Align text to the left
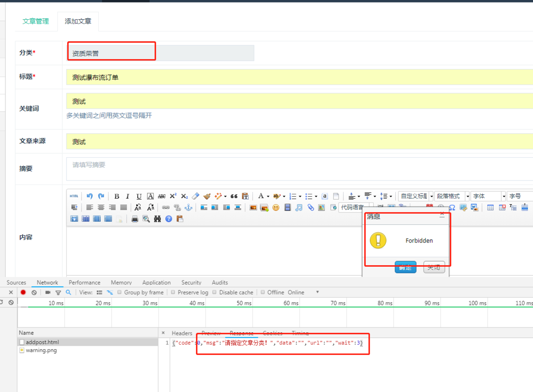The width and height of the screenshot is (533, 392). [x=89, y=207]
